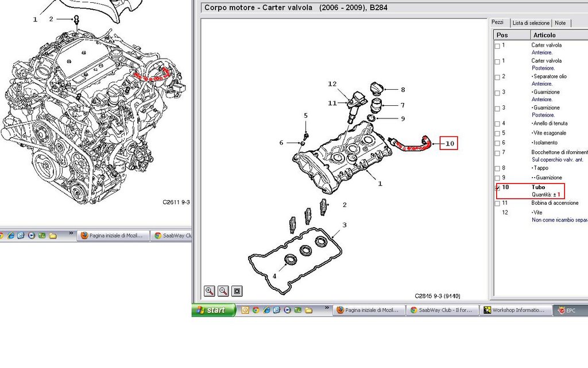Image resolution: width=588 pixels, height=368 pixels.
Task: Click the green quick-launch icon beside start
Action: [x=298, y=310]
